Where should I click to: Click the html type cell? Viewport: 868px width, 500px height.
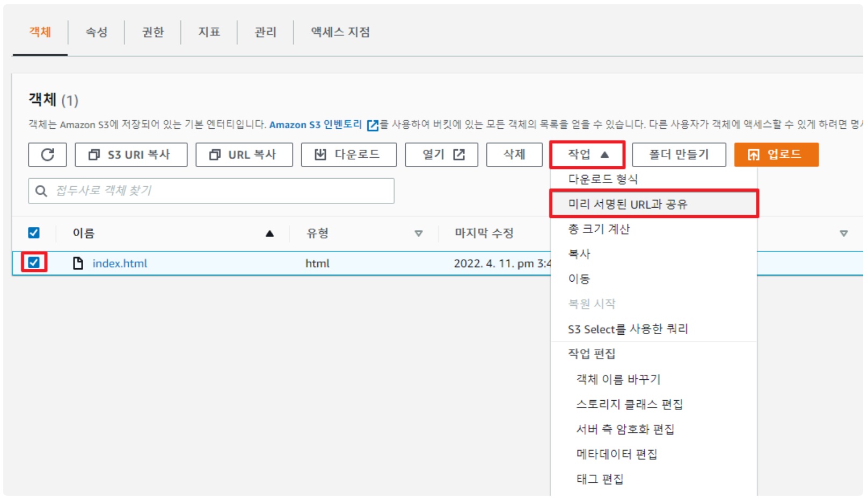click(317, 263)
